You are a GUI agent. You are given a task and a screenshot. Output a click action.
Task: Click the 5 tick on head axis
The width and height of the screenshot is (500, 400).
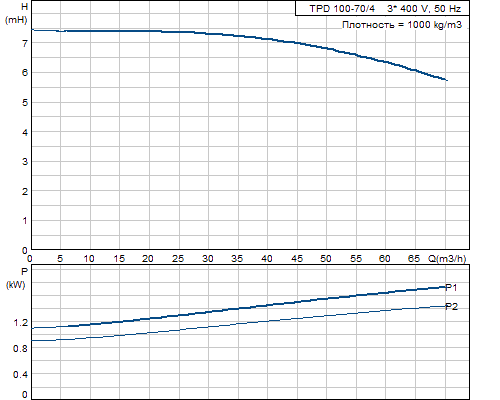(25, 103)
